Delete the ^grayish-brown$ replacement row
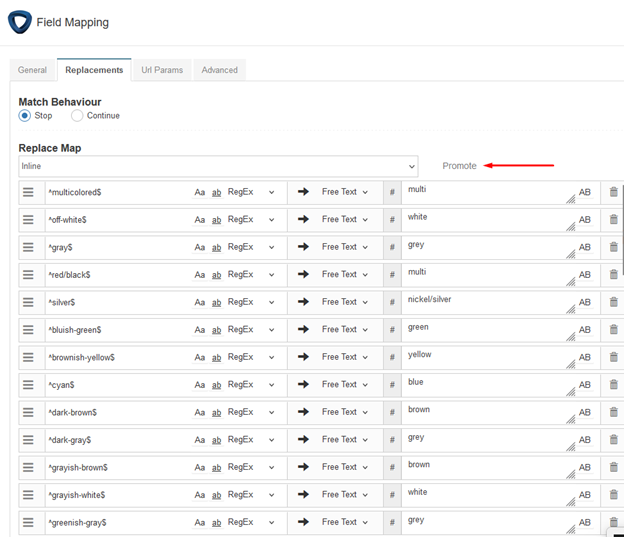Viewport: 624px width, 537px height. click(614, 467)
